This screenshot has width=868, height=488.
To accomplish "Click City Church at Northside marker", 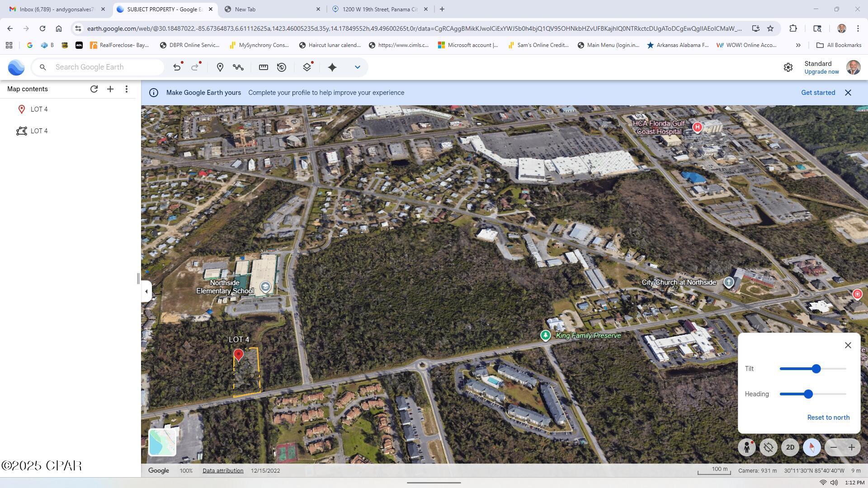I will coord(728,282).
